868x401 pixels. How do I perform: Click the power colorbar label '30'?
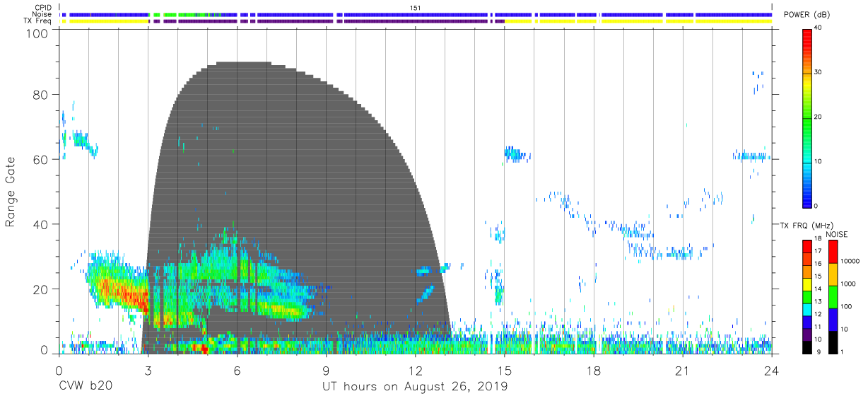pyautogui.click(x=819, y=72)
